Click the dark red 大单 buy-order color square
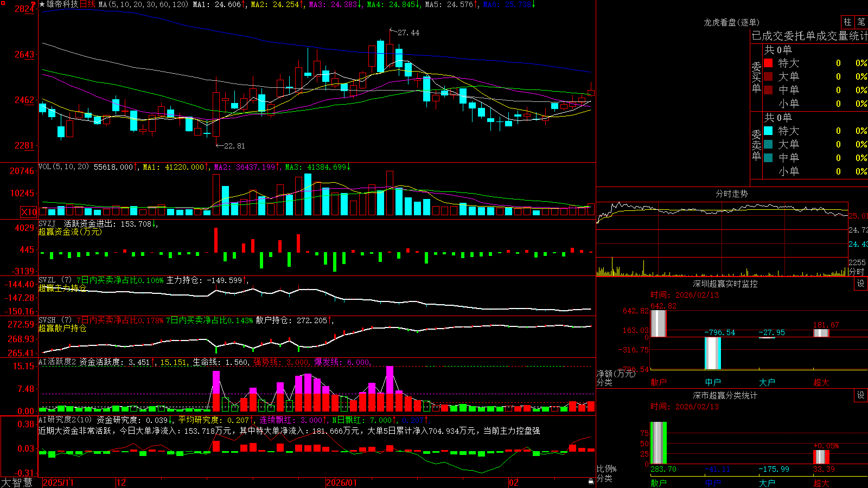Viewport: 868px width, 488px height. (768, 76)
